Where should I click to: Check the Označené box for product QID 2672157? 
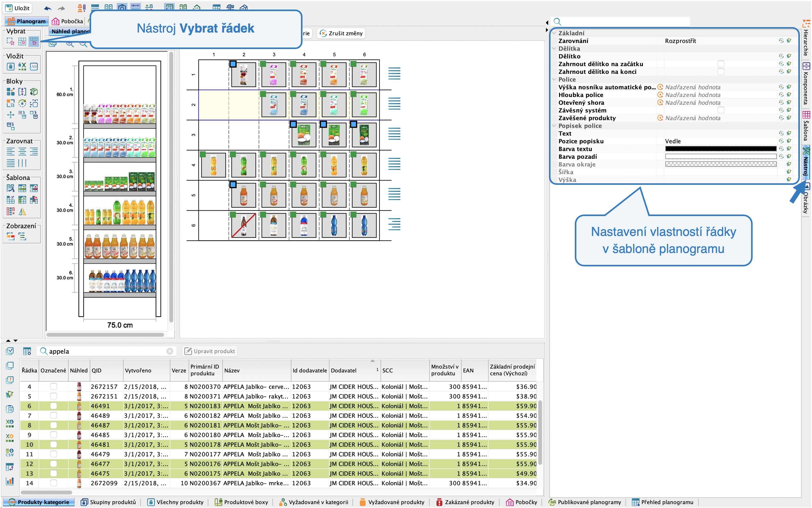pos(53,387)
